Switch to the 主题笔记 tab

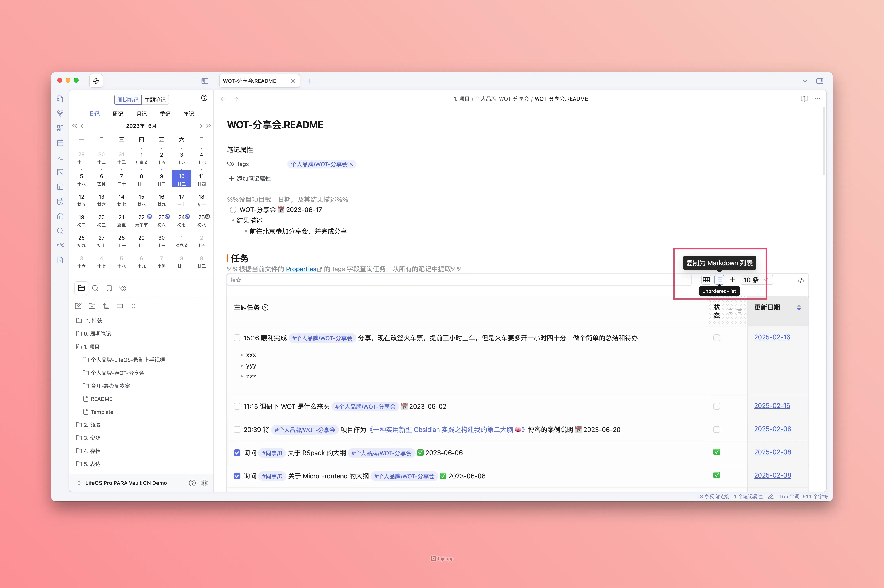155,100
